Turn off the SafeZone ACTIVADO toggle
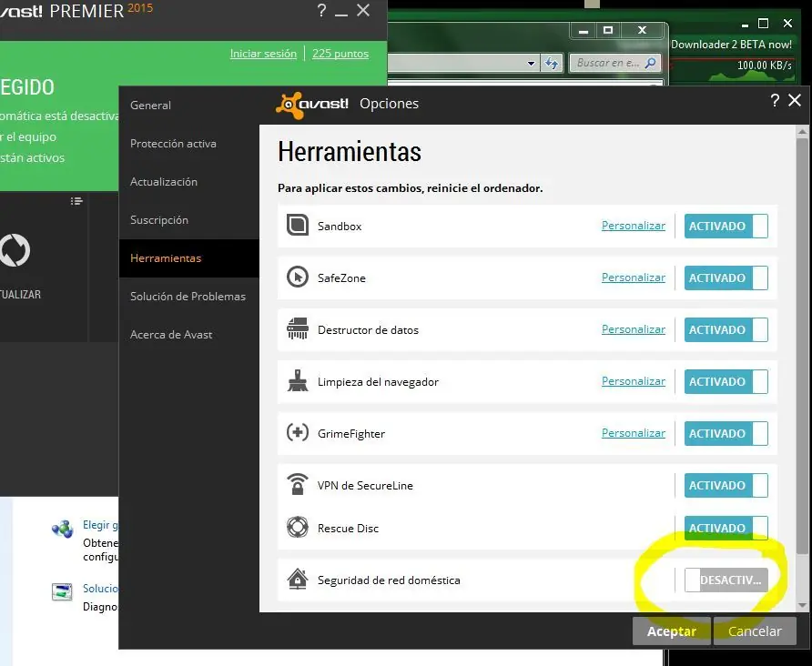812x666 pixels. (x=726, y=277)
